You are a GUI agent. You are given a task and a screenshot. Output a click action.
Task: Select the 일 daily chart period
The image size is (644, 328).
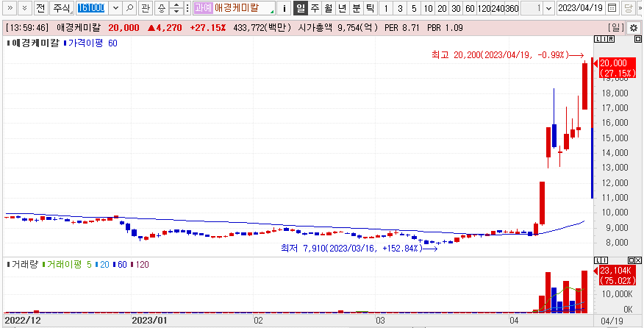(x=301, y=8)
